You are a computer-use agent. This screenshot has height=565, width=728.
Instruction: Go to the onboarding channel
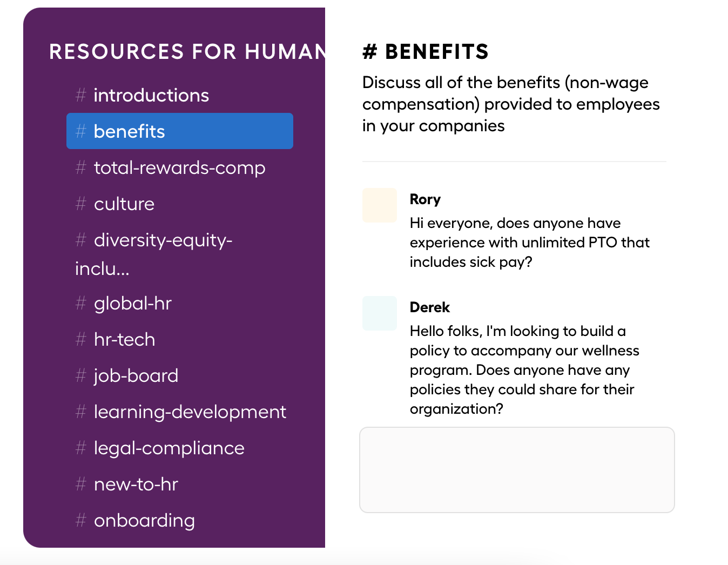(144, 521)
